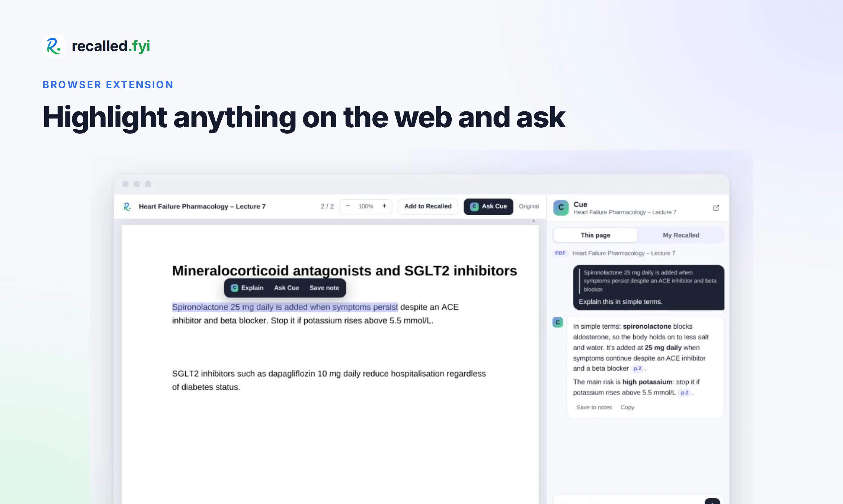This screenshot has width=843, height=504.
Task: Switch to This page tab
Action: [x=595, y=235]
